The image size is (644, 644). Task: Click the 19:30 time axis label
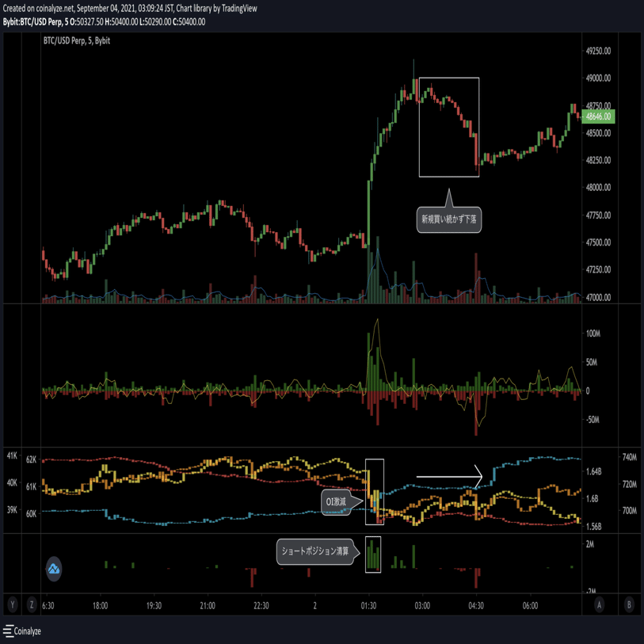(154, 606)
